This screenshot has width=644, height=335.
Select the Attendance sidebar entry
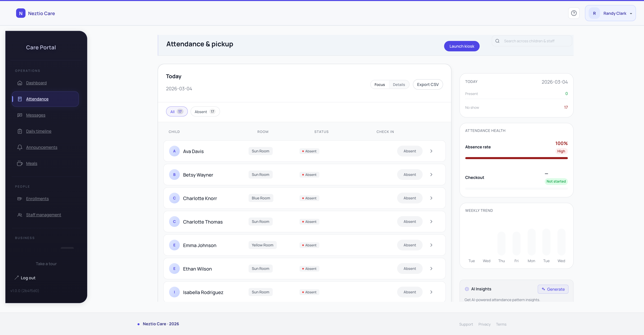coord(38,99)
